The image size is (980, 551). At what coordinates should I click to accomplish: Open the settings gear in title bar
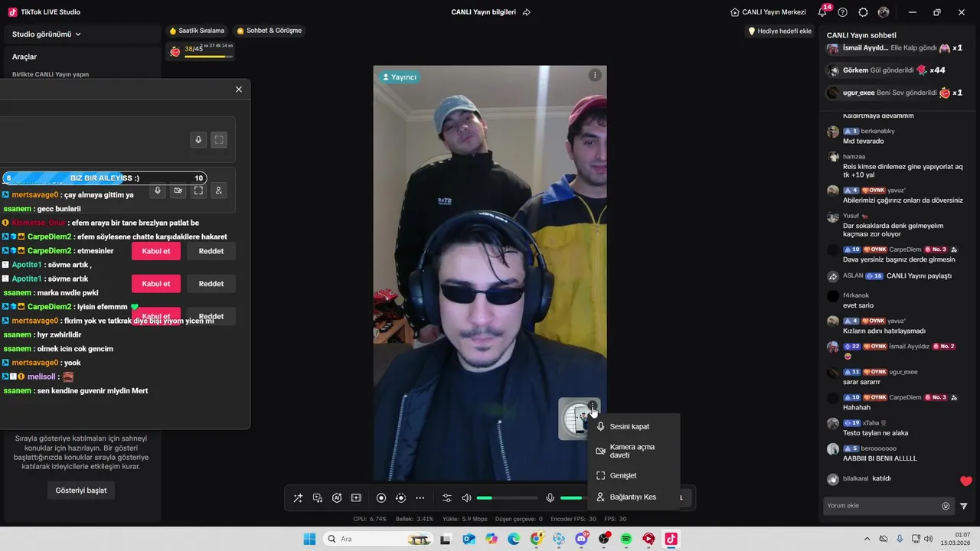pos(864,12)
